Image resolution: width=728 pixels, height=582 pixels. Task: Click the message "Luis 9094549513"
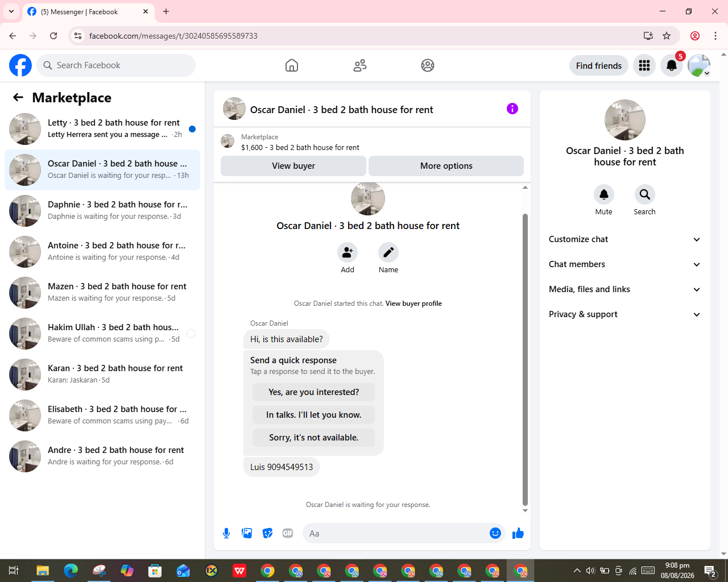click(x=282, y=467)
